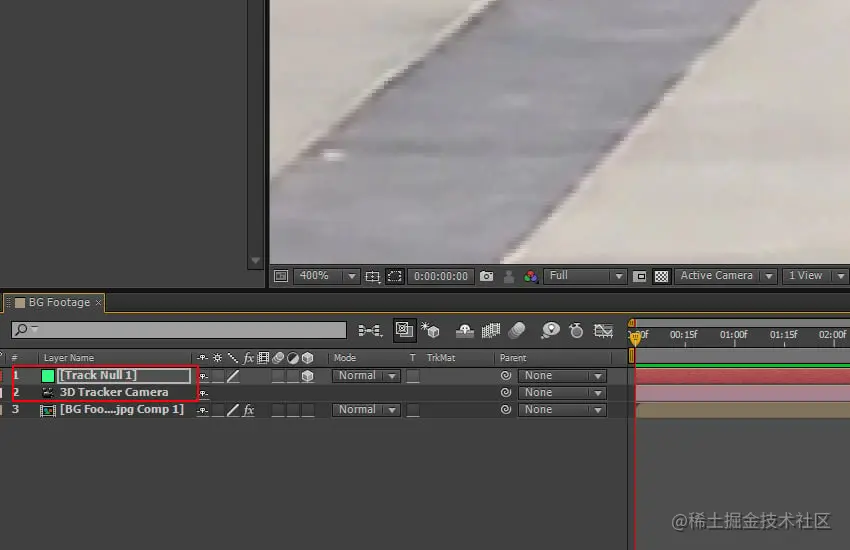Switch to the BG Footage timeline tab

tap(59, 302)
